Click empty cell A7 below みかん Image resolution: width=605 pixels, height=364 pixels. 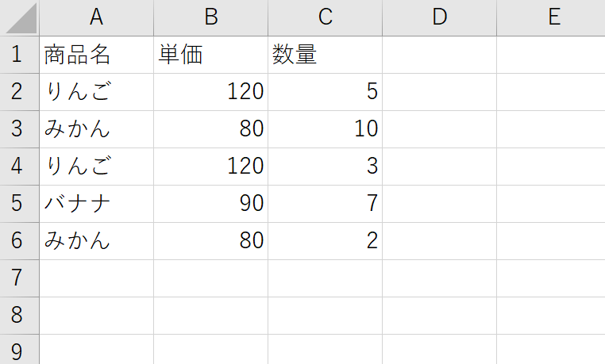pos(96,278)
